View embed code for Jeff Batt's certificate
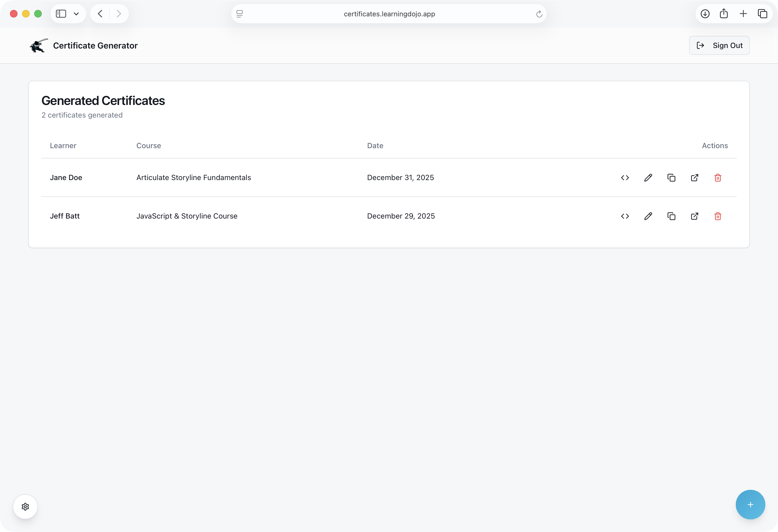Image resolution: width=778 pixels, height=532 pixels. [x=625, y=216]
